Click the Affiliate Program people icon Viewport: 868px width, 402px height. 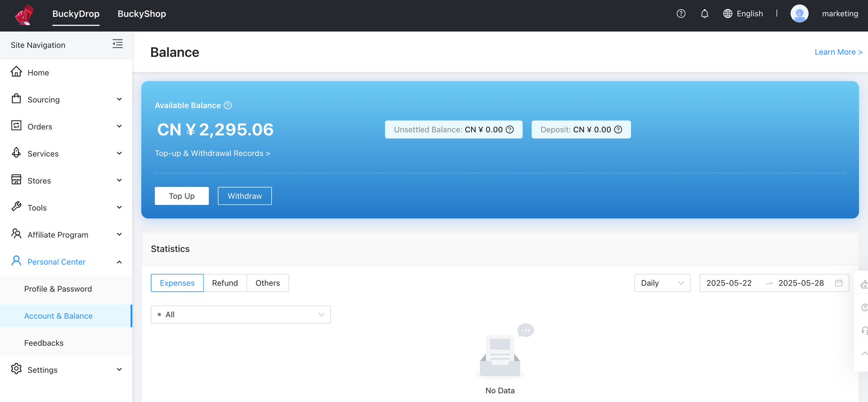16,234
